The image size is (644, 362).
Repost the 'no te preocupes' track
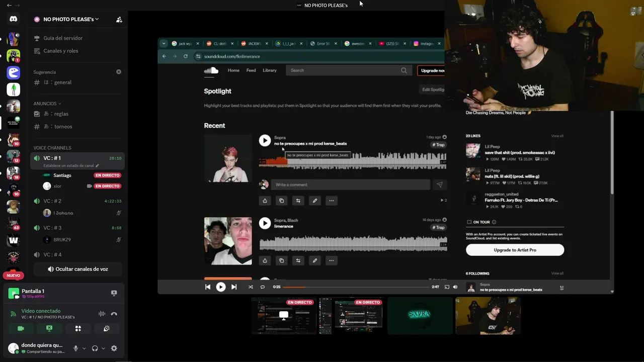pos(298,201)
